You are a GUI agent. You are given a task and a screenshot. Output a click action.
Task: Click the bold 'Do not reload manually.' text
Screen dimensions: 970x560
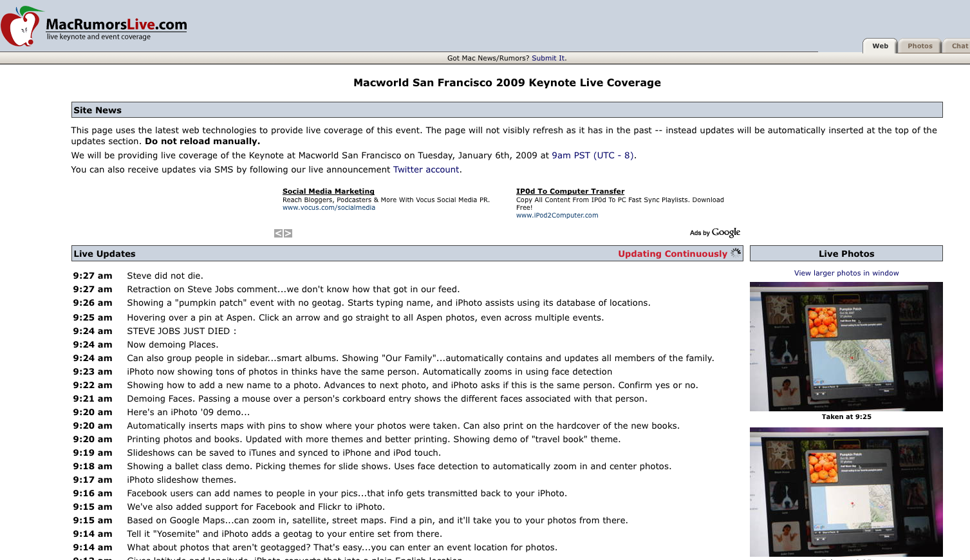coord(203,141)
